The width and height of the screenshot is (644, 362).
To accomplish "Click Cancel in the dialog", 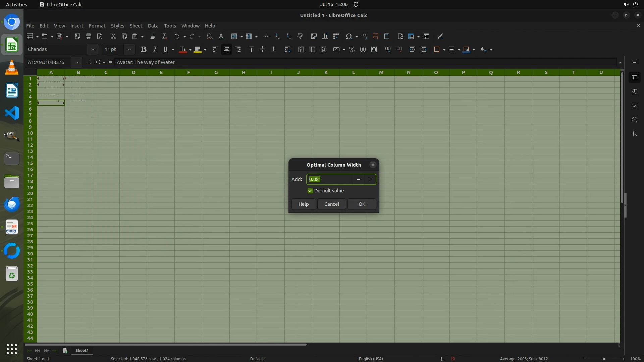I will (331, 204).
